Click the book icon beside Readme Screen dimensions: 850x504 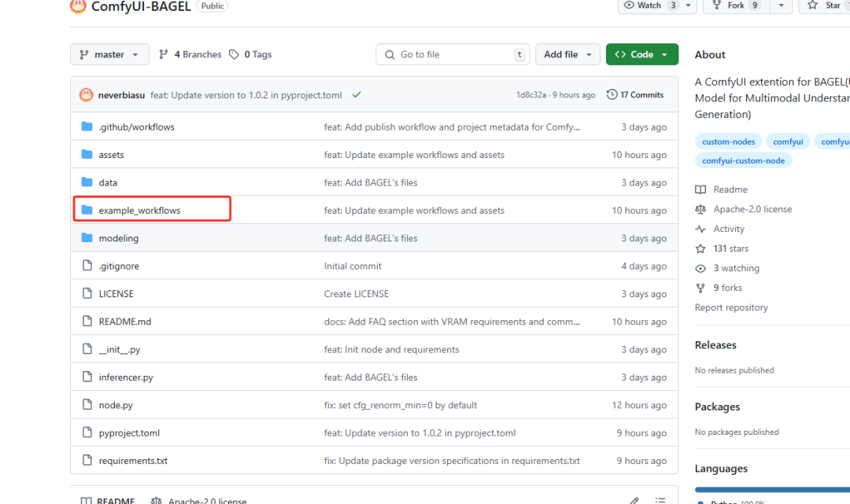pyautogui.click(x=700, y=189)
